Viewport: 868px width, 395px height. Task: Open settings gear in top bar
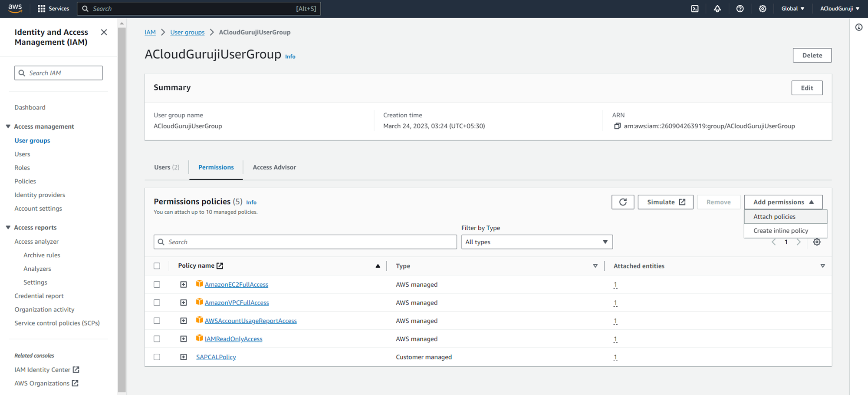click(763, 9)
